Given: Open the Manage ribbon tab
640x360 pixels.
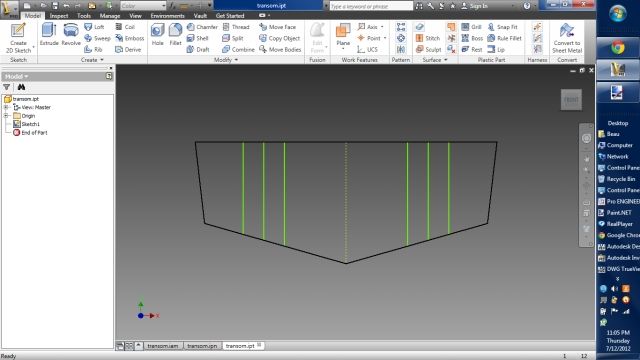Looking at the screenshot, I should [x=110, y=16].
